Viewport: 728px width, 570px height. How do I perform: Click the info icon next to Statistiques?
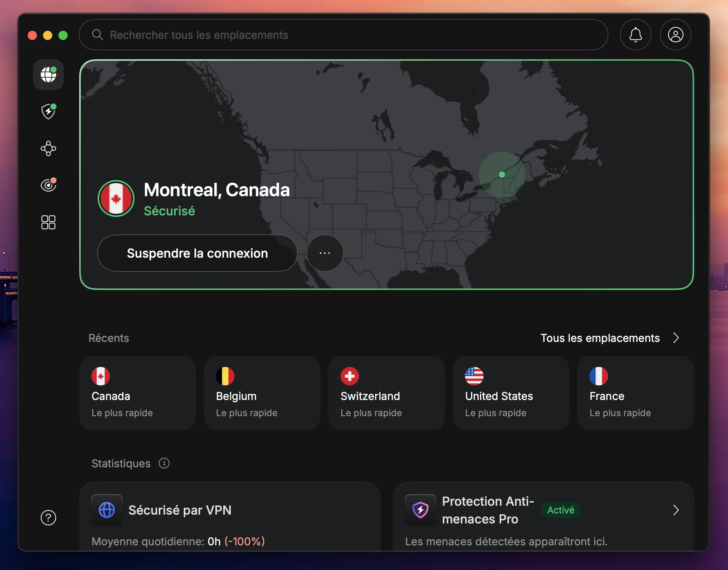point(164,463)
